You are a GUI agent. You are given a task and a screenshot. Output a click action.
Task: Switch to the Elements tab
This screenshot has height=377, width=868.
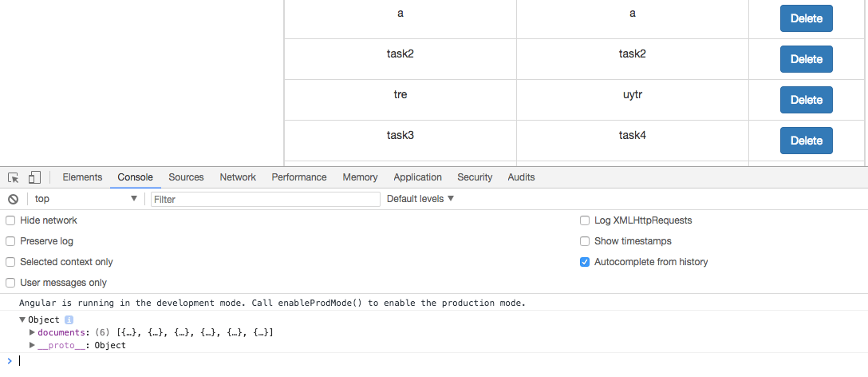(82, 177)
